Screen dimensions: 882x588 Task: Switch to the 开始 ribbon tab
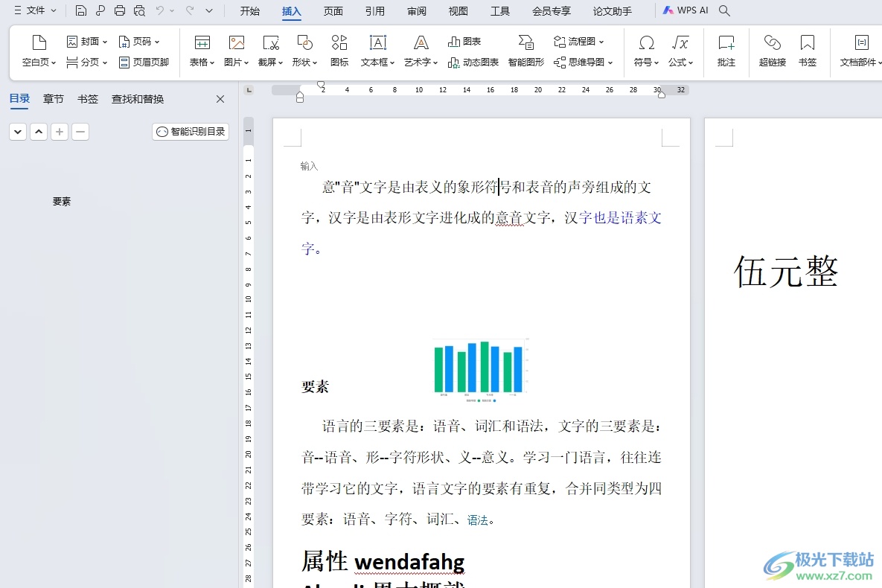(250, 11)
